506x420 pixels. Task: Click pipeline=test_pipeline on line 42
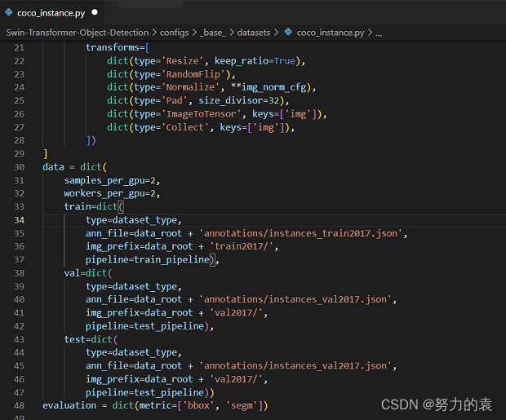tap(144, 326)
